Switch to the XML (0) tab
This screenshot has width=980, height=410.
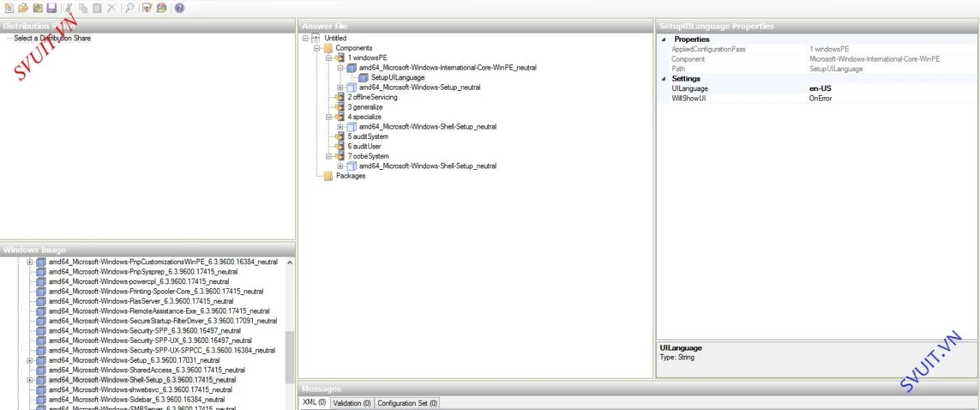click(x=314, y=403)
